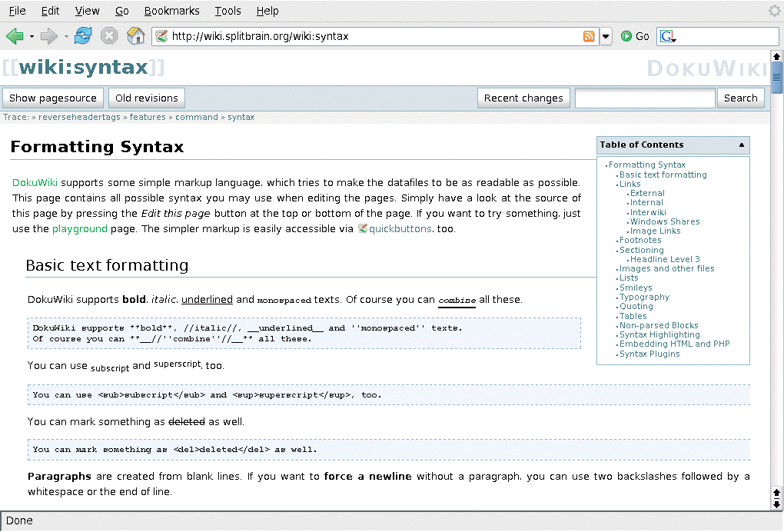Image resolution: width=784 pixels, height=532 pixels.
Task: Click the Show pagesource button
Action: tap(53, 98)
